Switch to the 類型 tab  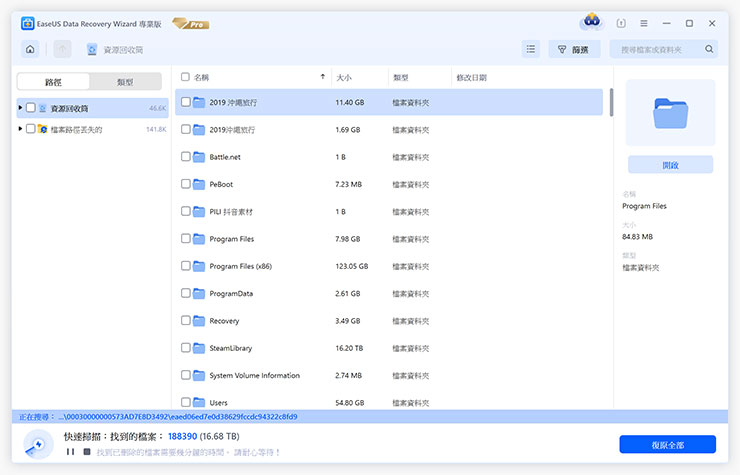[x=125, y=82]
